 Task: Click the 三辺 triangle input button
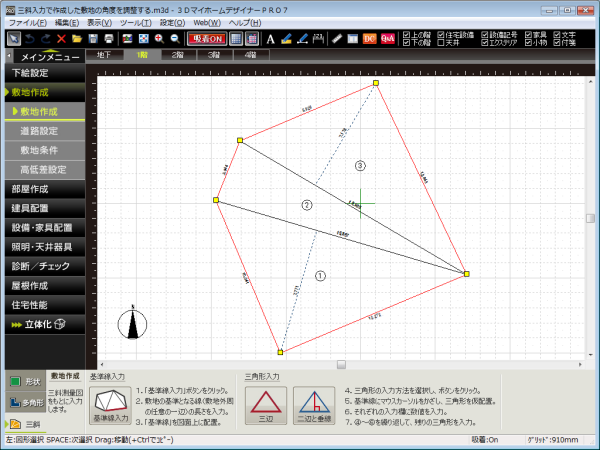[x=266, y=408]
